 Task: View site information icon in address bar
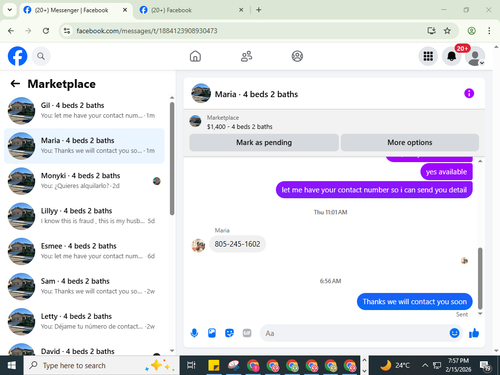click(x=67, y=31)
